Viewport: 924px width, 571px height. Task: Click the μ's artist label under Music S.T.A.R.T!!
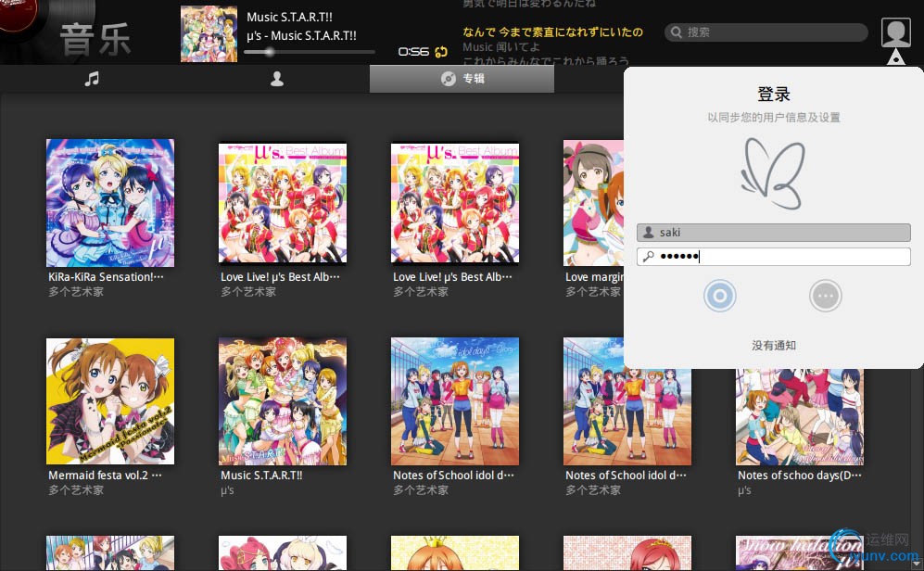(227, 490)
